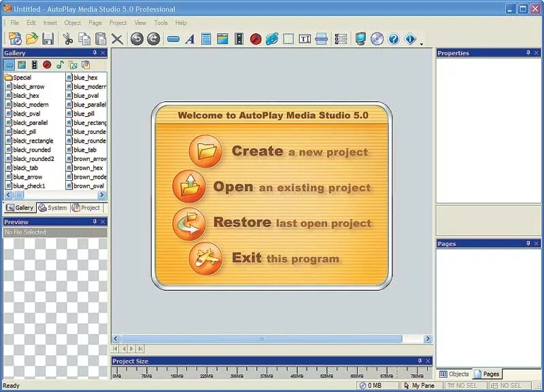This screenshot has width=544, height=392.
Task: Click the printer-style toolbar icon
Action: tap(321, 39)
